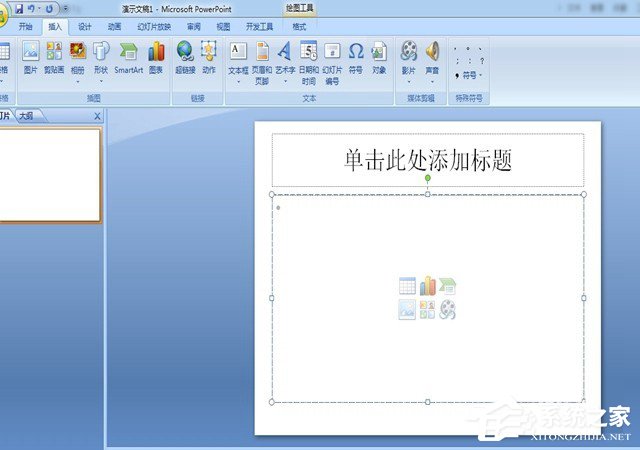Switch to the 设计 (Design) tab

click(85, 27)
